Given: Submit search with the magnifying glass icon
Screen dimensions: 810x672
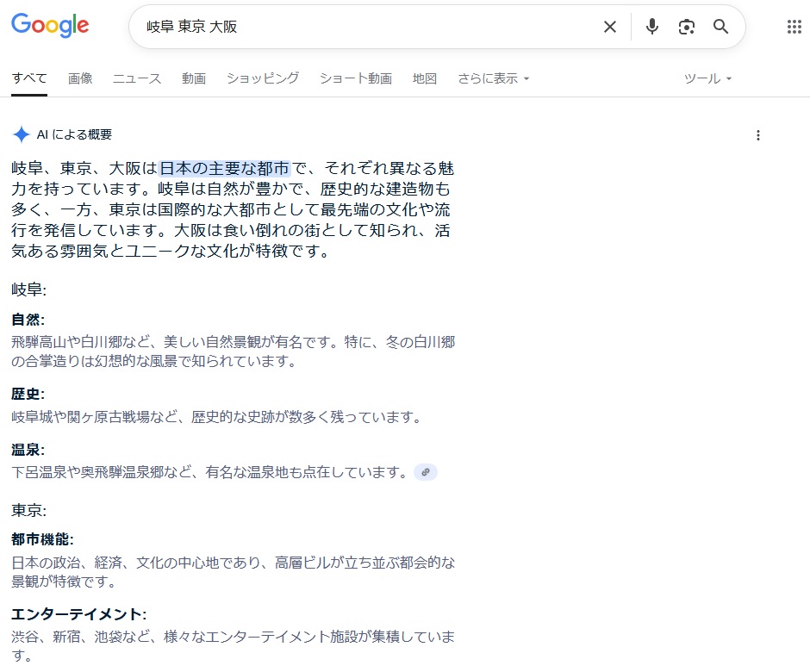Looking at the screenshot, I should (x=720, y=27).
